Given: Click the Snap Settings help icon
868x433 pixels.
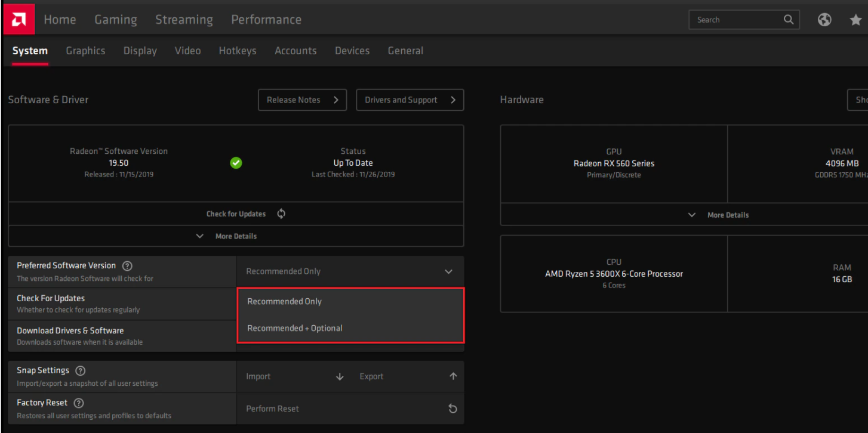Looking at the screenshot, I should tap(80, 371).
